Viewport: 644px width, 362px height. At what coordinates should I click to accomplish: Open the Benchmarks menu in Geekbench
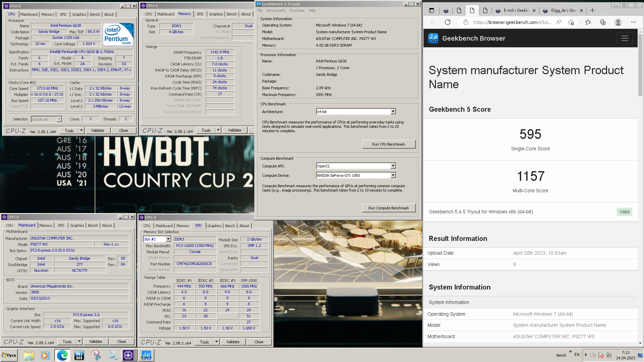276,10
